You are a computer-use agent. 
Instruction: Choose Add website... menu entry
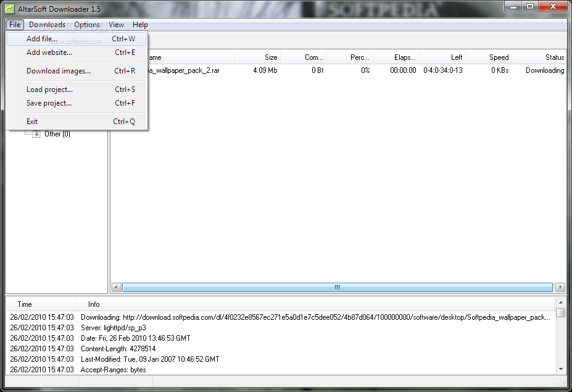[x=77, y=52]
